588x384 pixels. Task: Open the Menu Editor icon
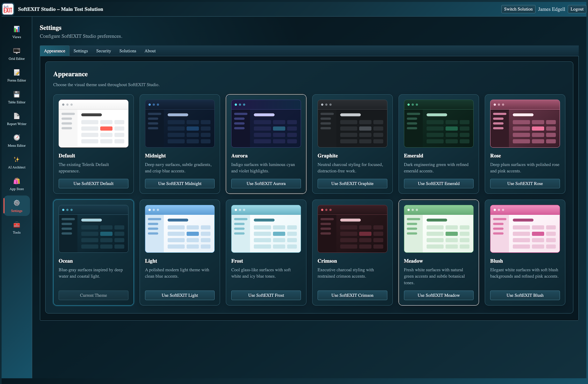pos(17,138)
